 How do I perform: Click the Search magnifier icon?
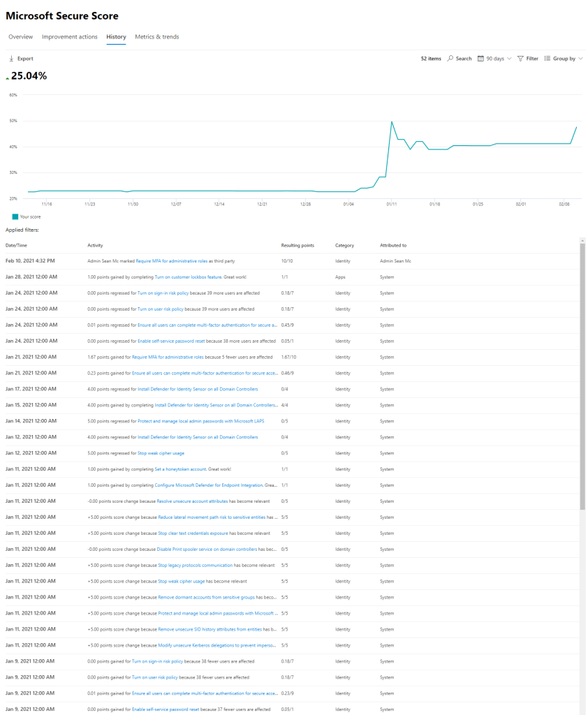point(450,59)
